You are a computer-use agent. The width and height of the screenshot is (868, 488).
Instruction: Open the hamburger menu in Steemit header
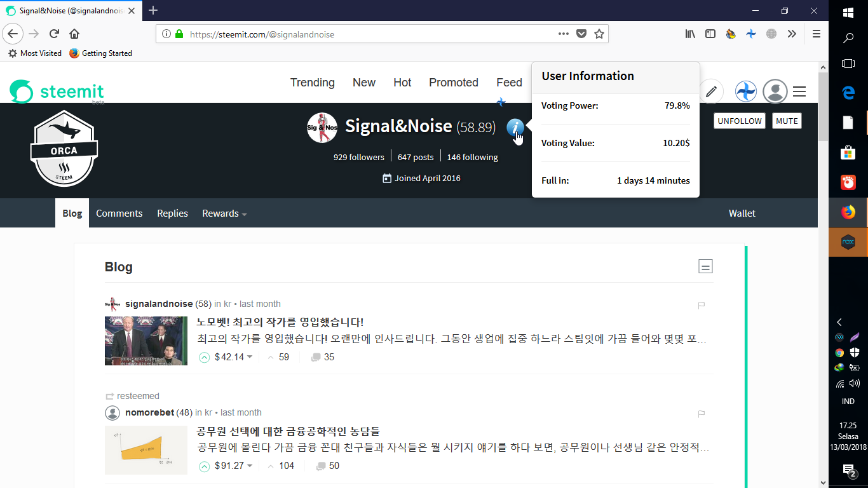799,91
